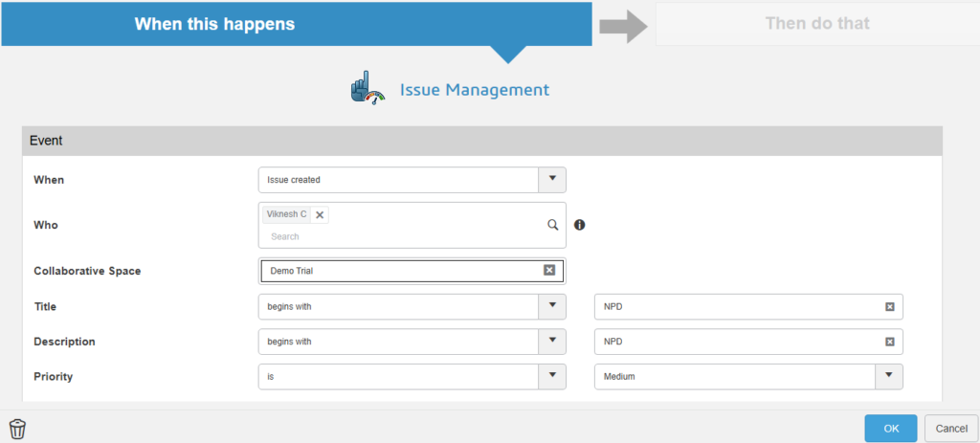The height and width of the screenshot is (443, 980).
Task: Open the Medium priority value dropdown
Action: click(x=889, y=377)
